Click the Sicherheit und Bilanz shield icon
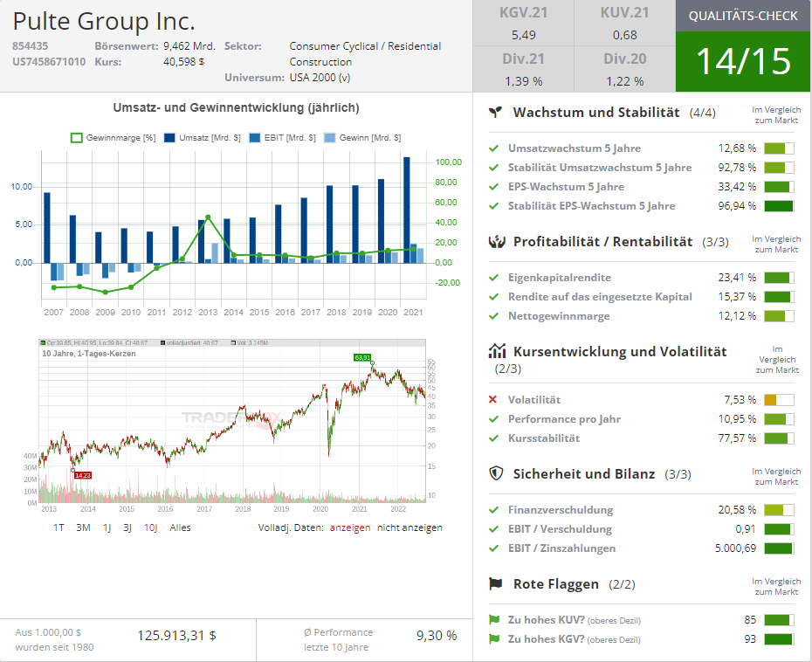The width and height of the screenshot is (812, 662). pyautogui.click(x=496, y=473)
